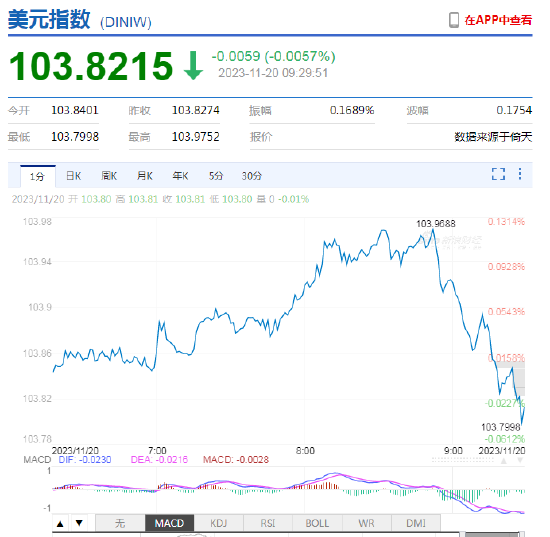550x537 pixels.
Task: Show the 年K chart
Action: (181, 176)
